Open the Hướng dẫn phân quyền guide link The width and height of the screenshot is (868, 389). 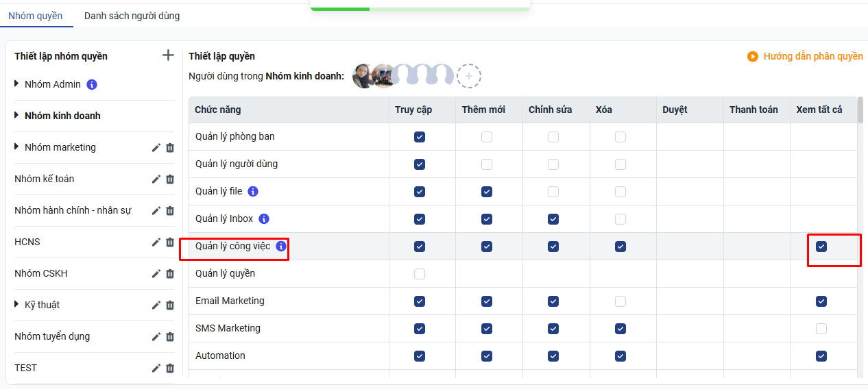pyautogui.click(x=812, y=56)
